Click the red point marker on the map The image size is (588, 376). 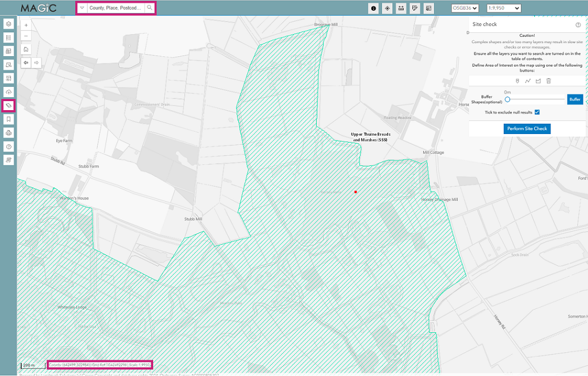[355, 192]
